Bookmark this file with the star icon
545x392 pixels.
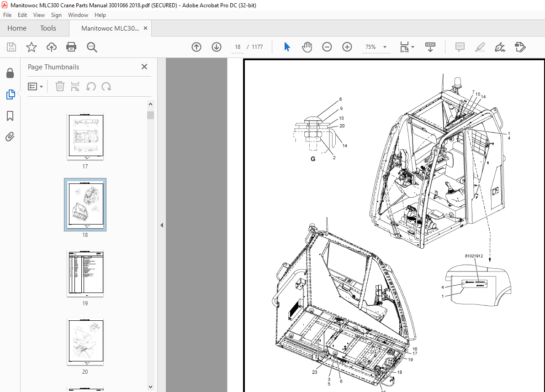coord(31,47)
